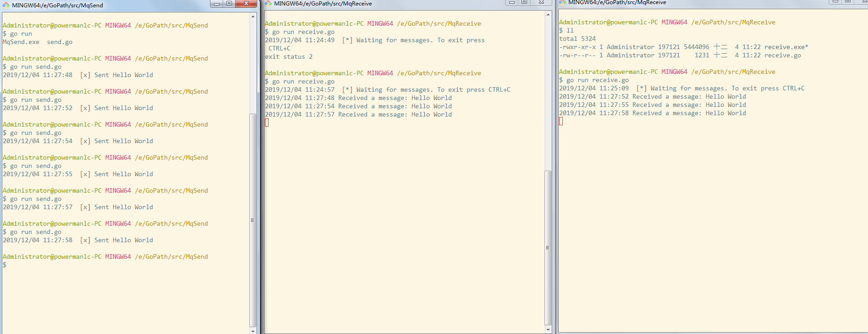The width and height of the screenshot is (868, 334).
Task: Click 'send.go' beside MqSend.exe in listing
Action: (60, 42)
